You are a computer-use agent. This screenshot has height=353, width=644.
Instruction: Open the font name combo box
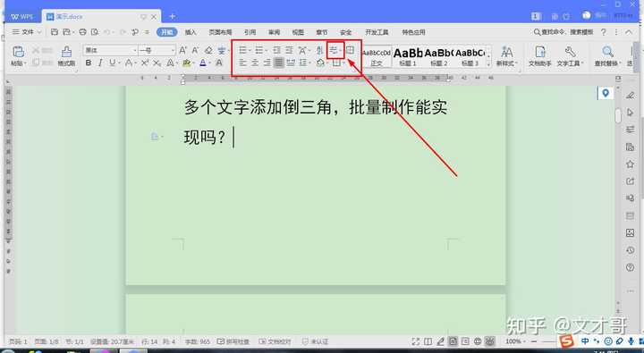tap(110, 50)
